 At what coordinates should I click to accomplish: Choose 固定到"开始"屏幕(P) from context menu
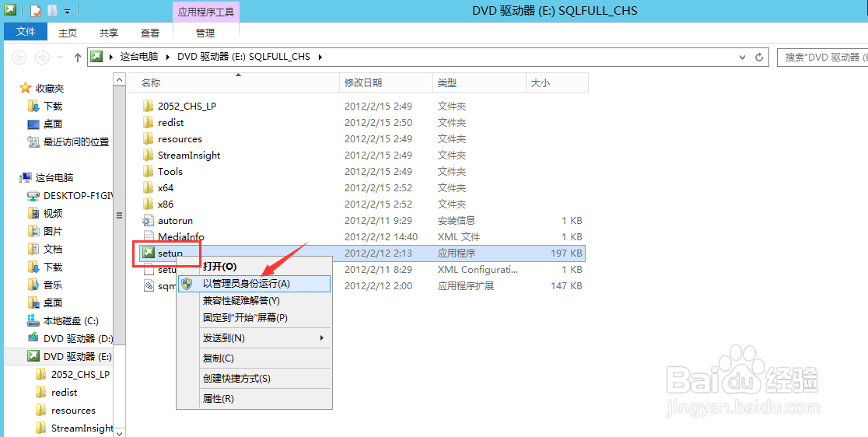[x=254, y=318]
